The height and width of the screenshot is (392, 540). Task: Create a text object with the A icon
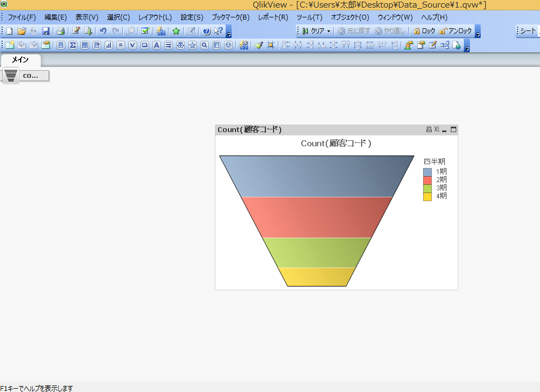tap(157, 45)
